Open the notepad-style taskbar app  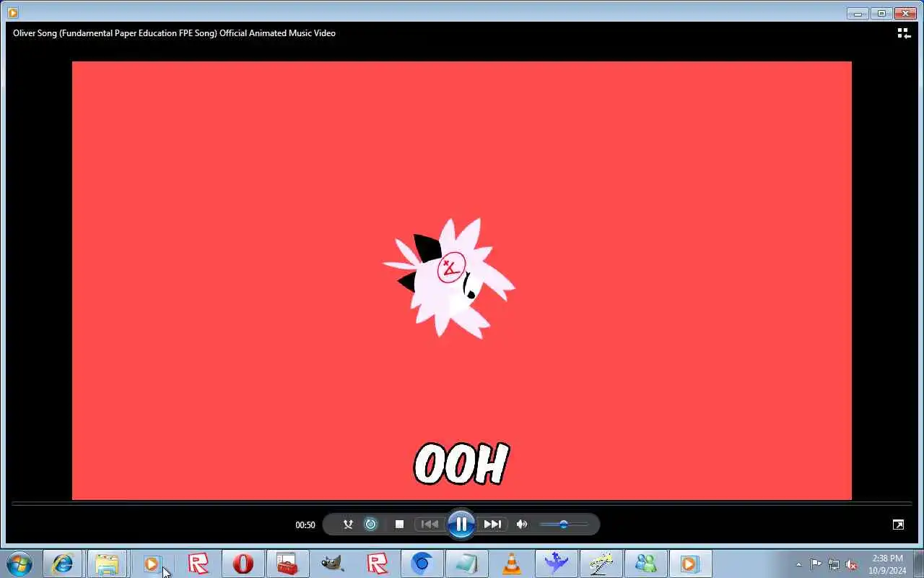[x=466, y=564]
